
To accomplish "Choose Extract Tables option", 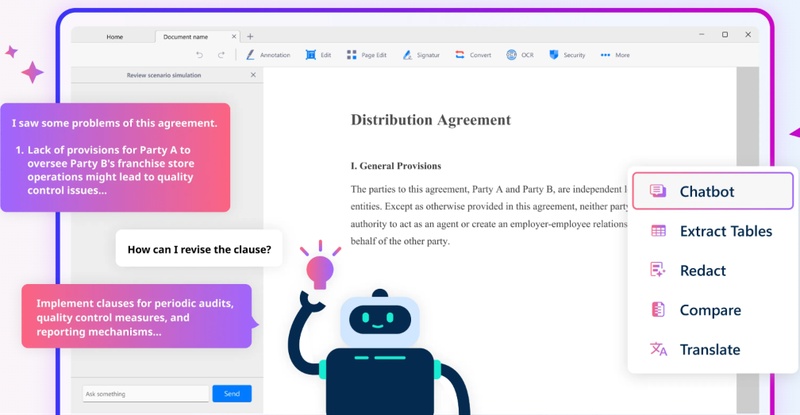I will point(713,231).
